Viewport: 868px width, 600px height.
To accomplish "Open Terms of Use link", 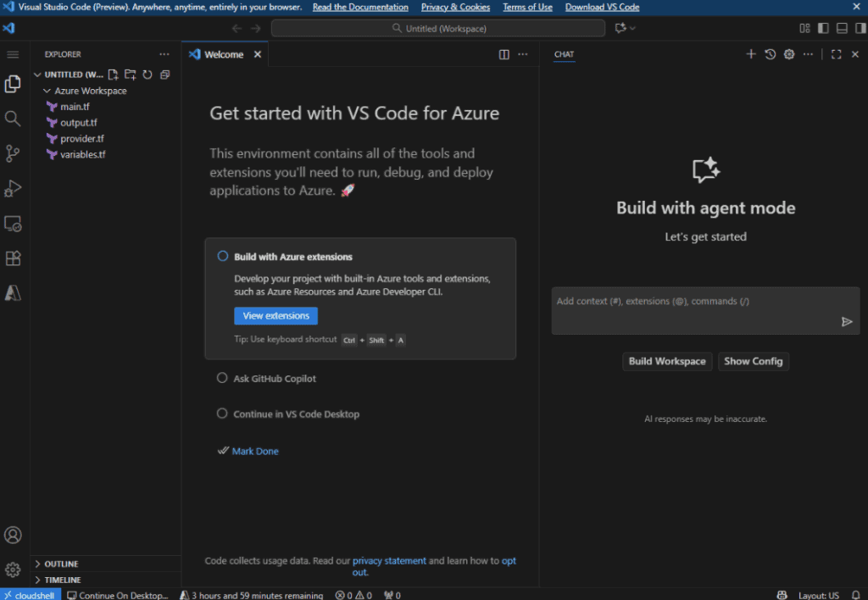I will [527, 7].
